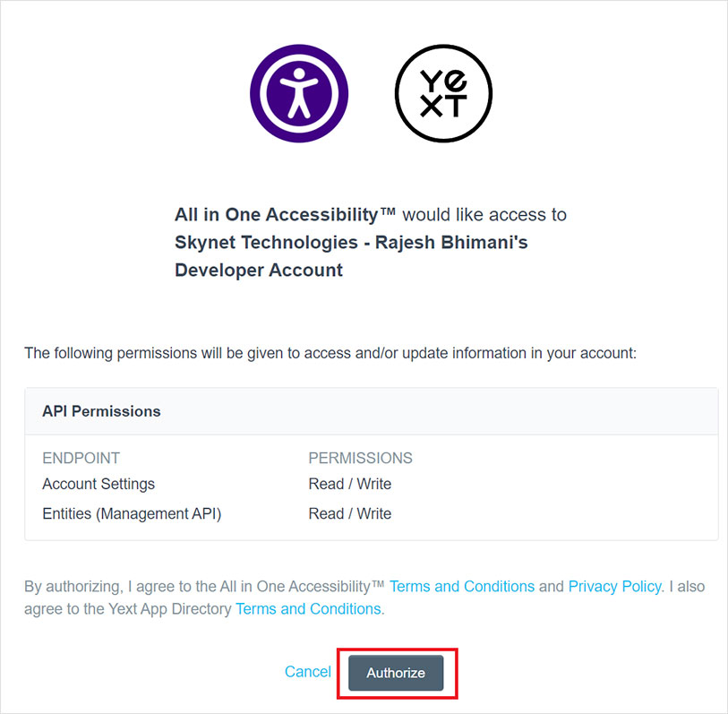This screenshot has width=728, height=714.
Task: Click the PERMISSIONS column heading
Action: [x=360, y=458]
